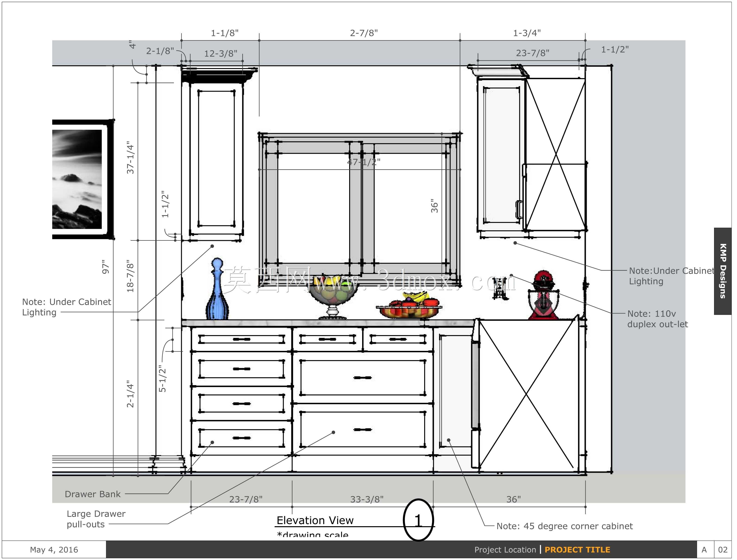Select the "12-3/8"" cabinet width dimension
737x560 pixels.
(x=221, y=53)
